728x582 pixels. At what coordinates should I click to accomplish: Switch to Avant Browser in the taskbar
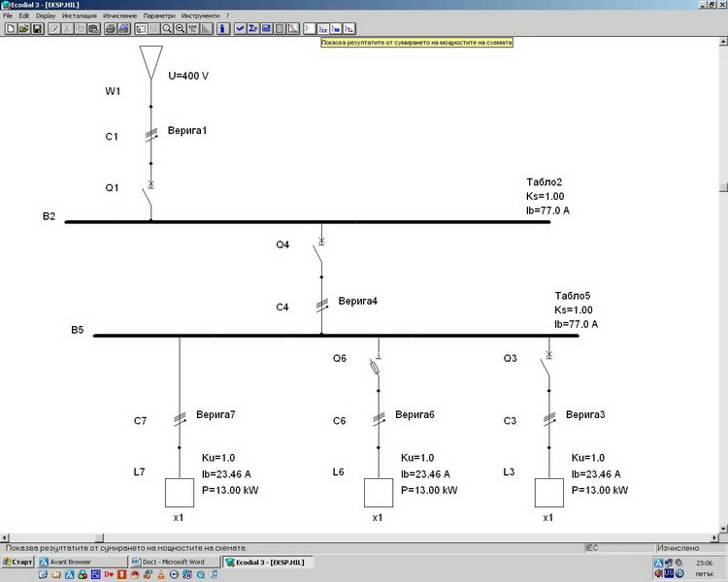coord(81,562)
